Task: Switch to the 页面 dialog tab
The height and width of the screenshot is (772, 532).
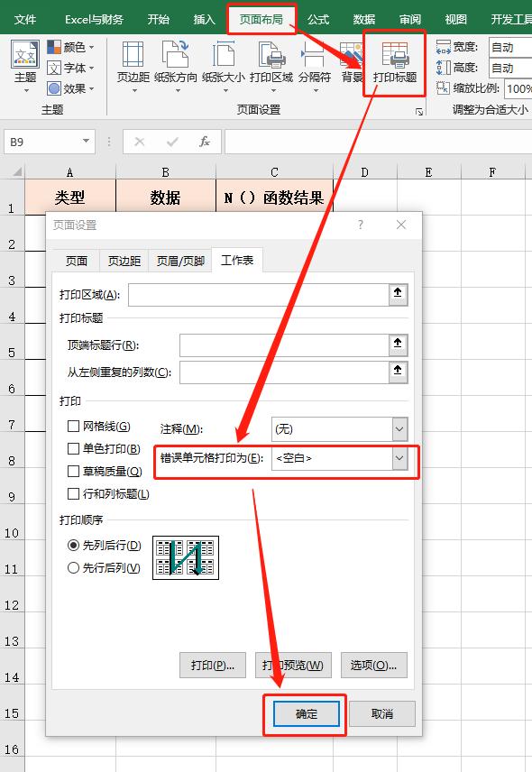Action: click(x=77, y=261)
